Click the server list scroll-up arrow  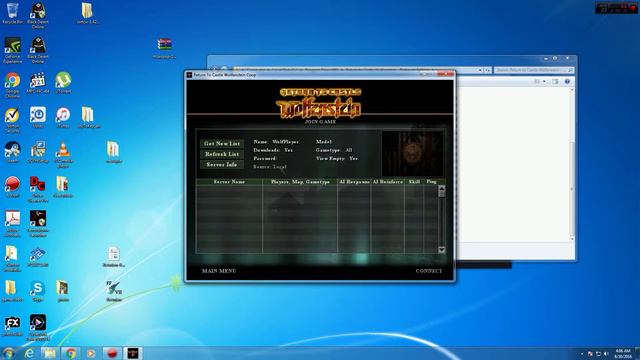442,188
